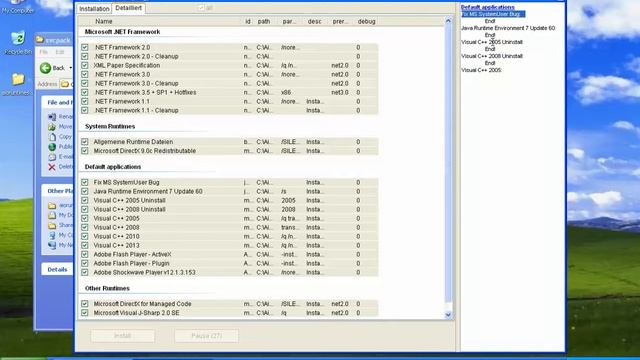Click the Shared folder icon in Explorer sidebar

point(52,225)
